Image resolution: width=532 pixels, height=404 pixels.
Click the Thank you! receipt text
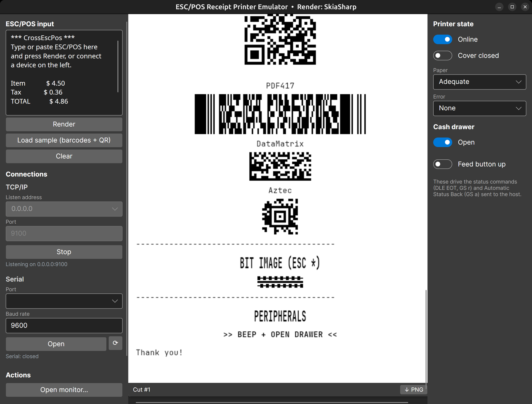(x=159, y=353)
